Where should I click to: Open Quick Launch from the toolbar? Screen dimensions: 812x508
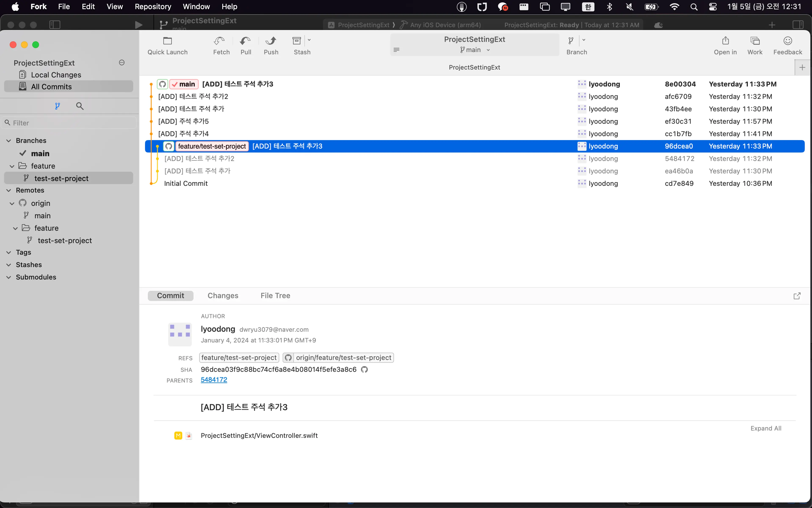pos(167,45)
